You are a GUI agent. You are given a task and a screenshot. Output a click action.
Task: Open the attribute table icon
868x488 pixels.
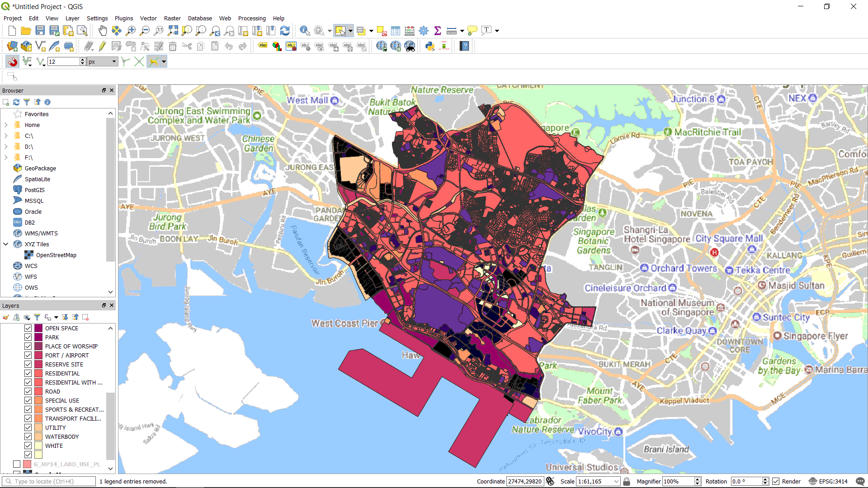[x=396, y=31]
